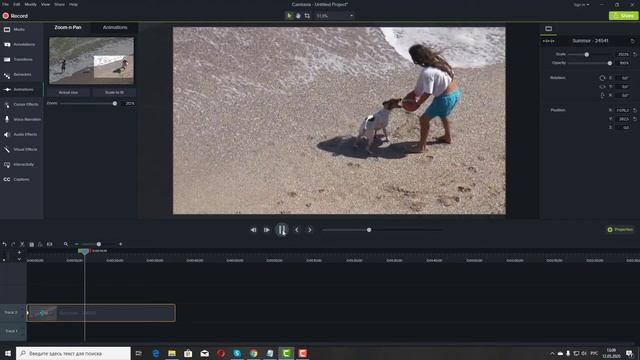Open the Captions panel

click(x=21, y=180)
